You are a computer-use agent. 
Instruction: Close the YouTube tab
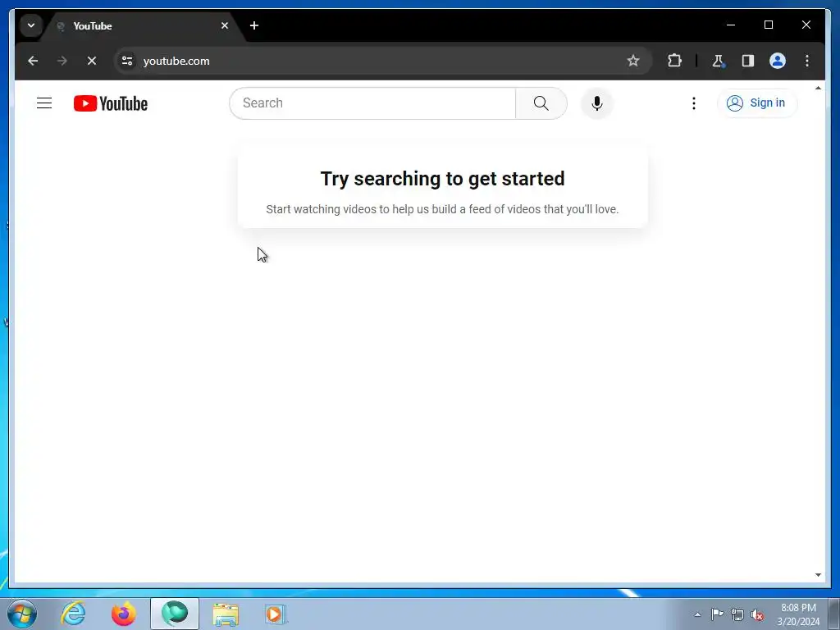click(225, 25)
